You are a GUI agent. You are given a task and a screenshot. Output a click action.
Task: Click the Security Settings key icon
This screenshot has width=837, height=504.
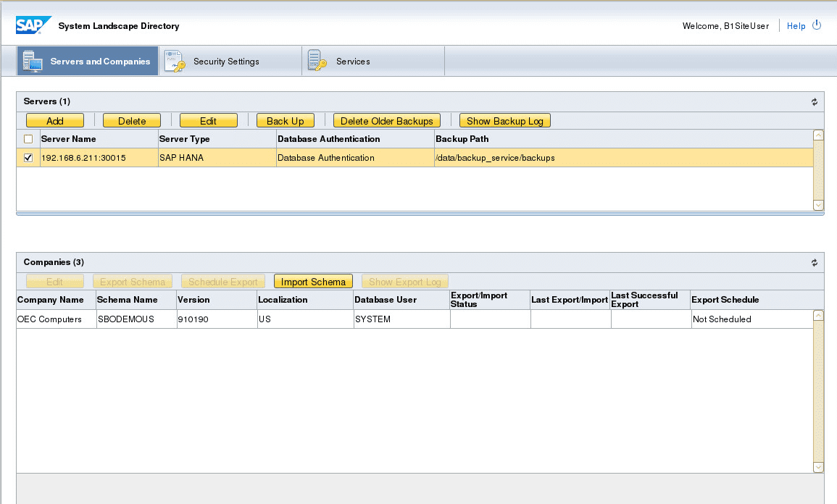click(x=175, y=61)
